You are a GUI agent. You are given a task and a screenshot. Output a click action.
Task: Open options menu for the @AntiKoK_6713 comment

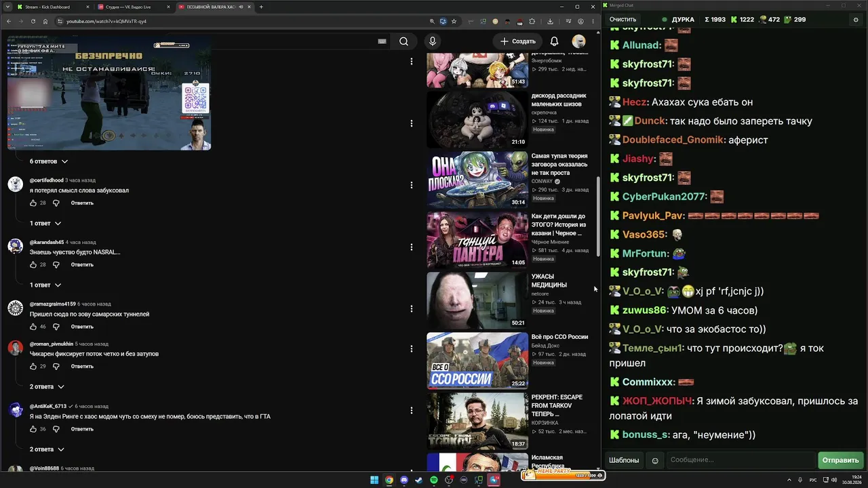pyautogui.click(x=411, y=410)
